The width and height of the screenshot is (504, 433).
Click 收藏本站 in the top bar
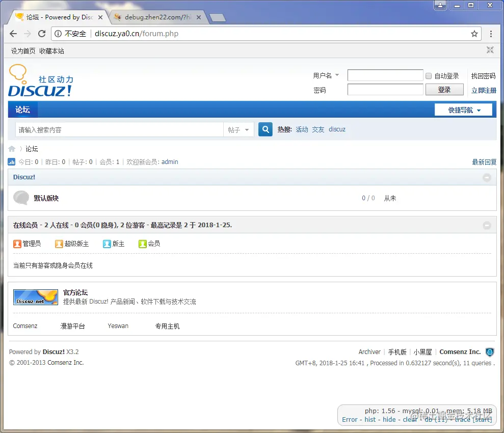(x=52, y=51)
